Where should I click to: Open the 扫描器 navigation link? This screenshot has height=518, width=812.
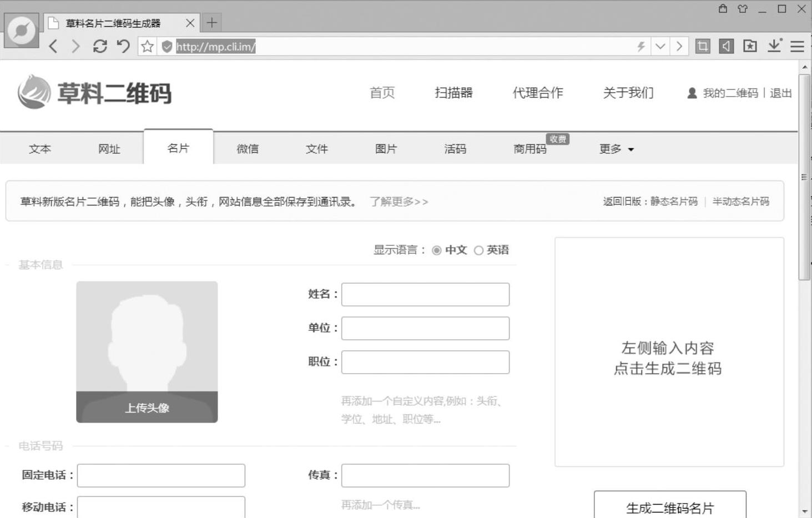point(454,93)
